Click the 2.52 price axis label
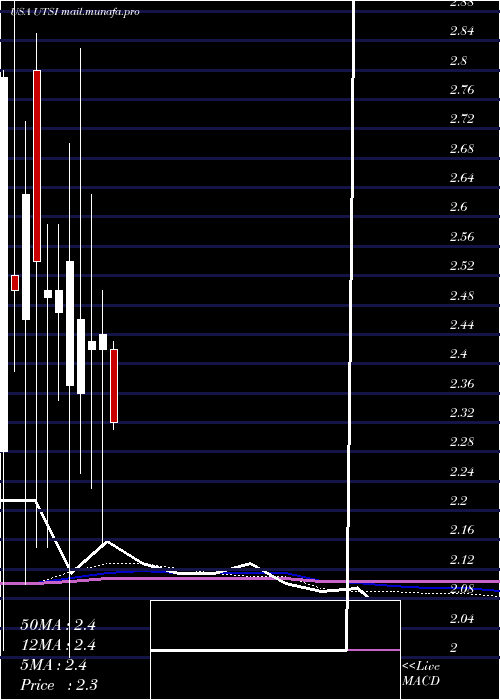 (x=462, y=266)
